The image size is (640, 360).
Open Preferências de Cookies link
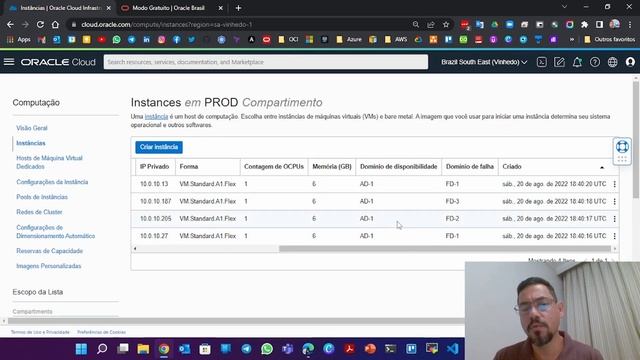[101, 332]
